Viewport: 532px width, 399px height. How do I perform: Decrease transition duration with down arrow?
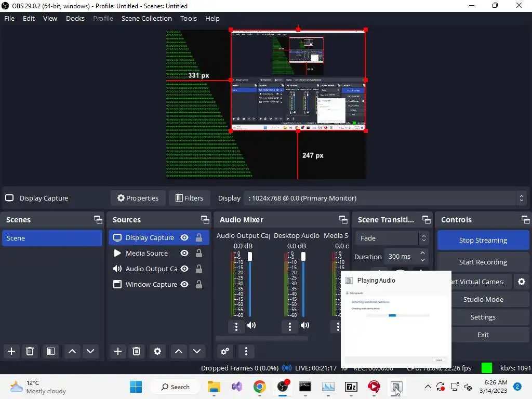[422, 260]
